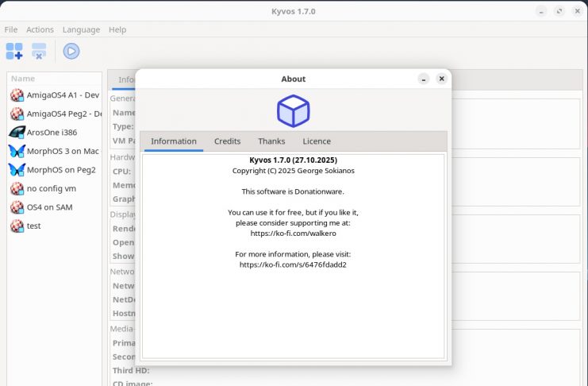This screenshot has width=588, height=386.
Task: Click the Name column header
Action: (x=55, y=79)
